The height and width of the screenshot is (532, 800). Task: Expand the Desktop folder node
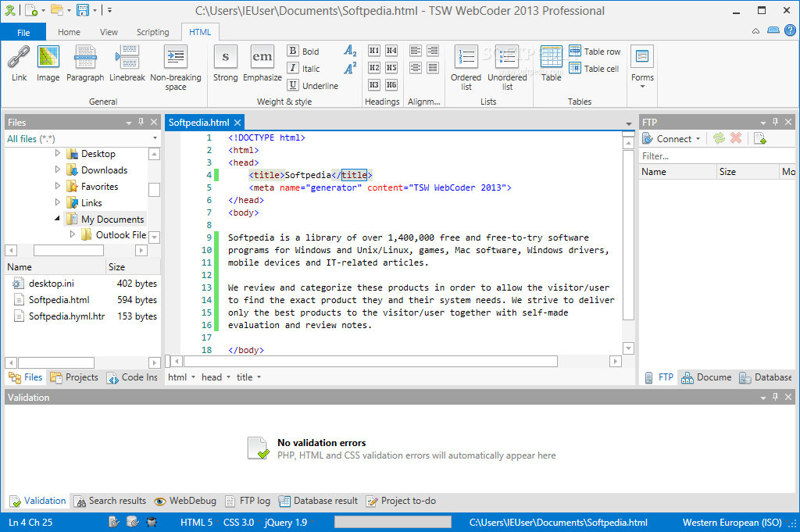(x=58, y=153)
